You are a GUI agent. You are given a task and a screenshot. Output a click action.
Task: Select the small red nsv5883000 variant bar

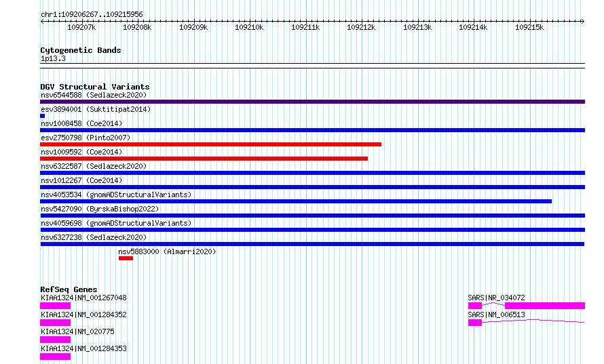[126, 258]
